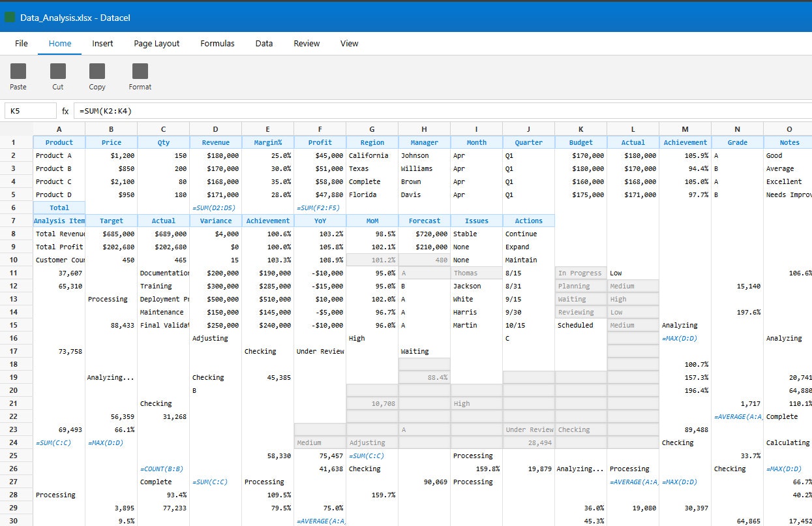
Task: Click the Needs Improv notes cell
Action: tap(788, 194)
